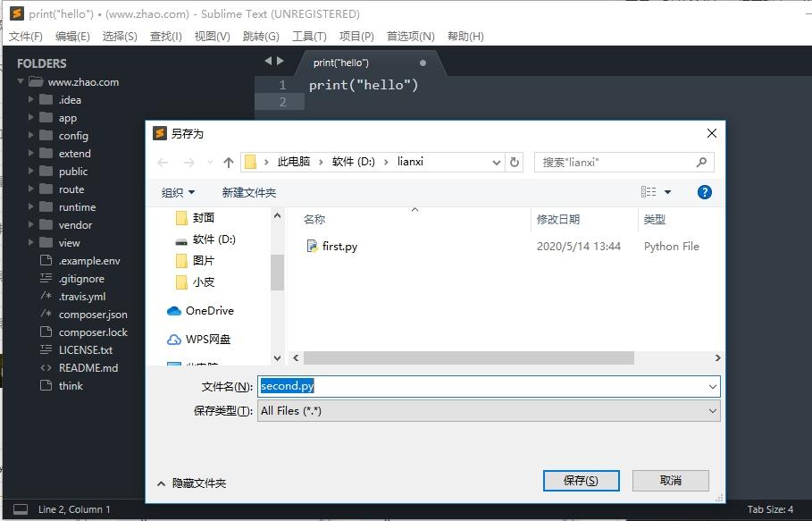
Task: Select the think file in sidebar
Action: coord(71,386)
